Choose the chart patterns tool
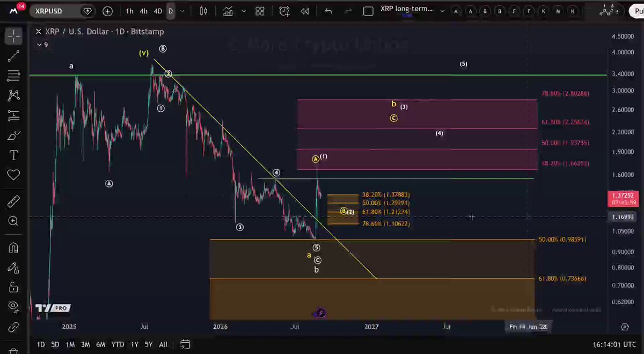 tap(13, 96)
